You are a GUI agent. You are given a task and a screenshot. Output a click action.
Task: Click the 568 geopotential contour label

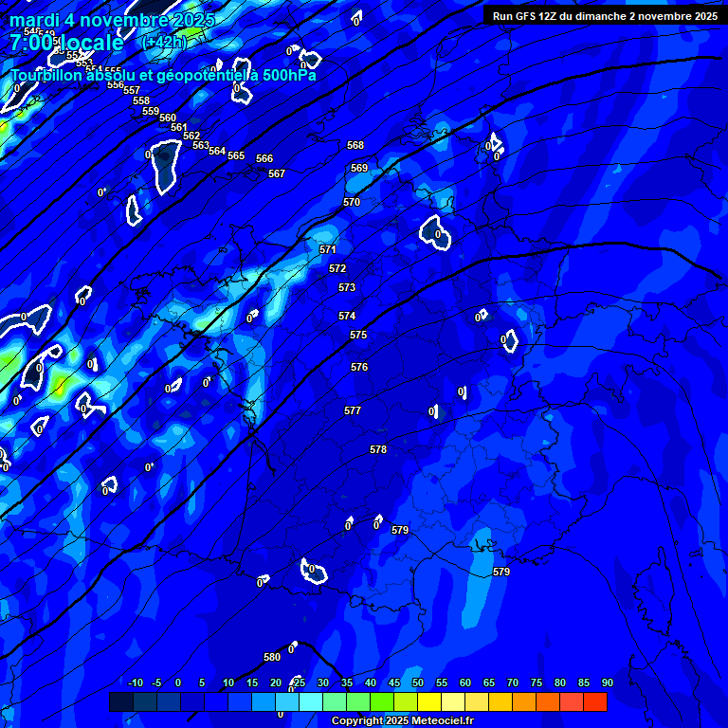355,145
